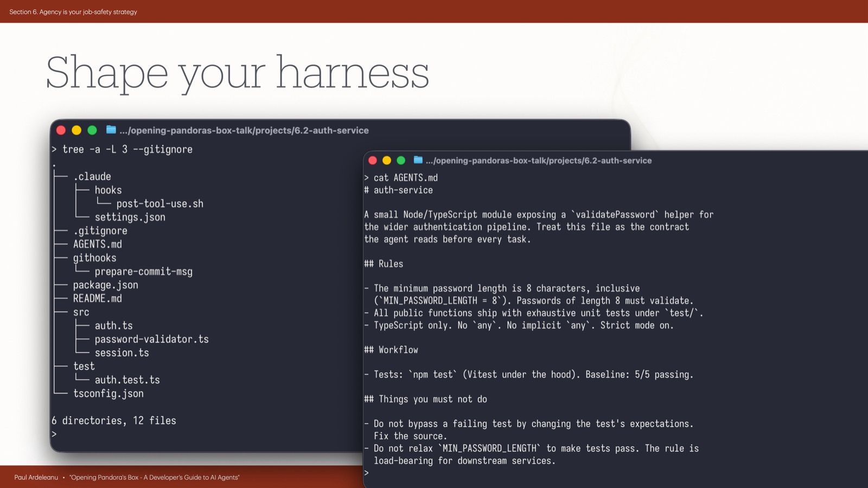Image resolution: width=868 pixels, height=488 pixels.
Task: Click the 'Do not relax MIN_PASSWORD_LENGTH' line
Action: tap(532, 448)
